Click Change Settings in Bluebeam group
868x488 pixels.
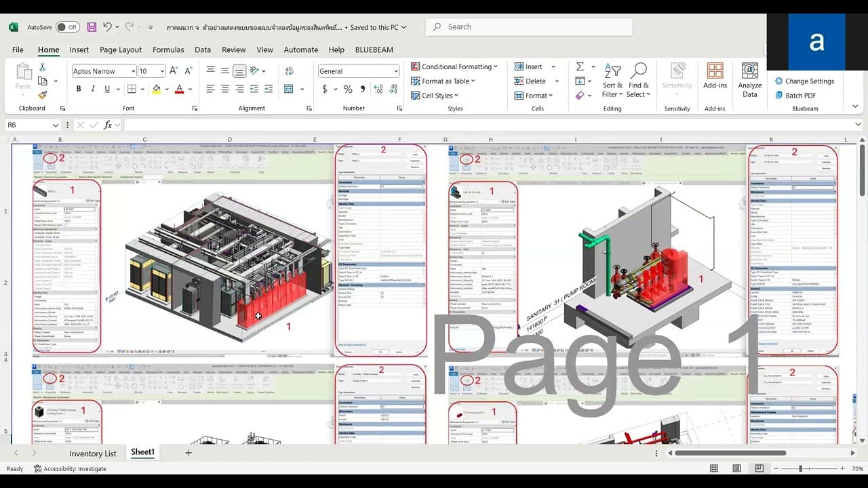[x=804, y=81]
